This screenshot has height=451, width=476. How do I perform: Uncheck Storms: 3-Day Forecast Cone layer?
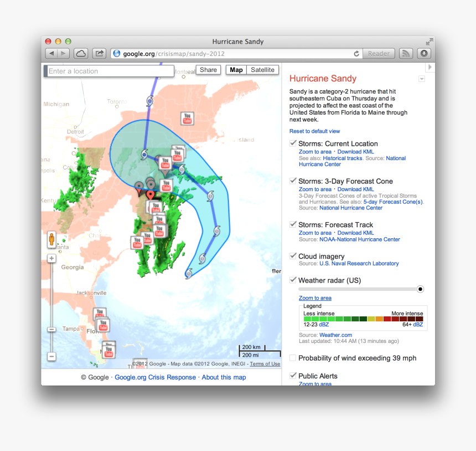[x=293, y=181]
